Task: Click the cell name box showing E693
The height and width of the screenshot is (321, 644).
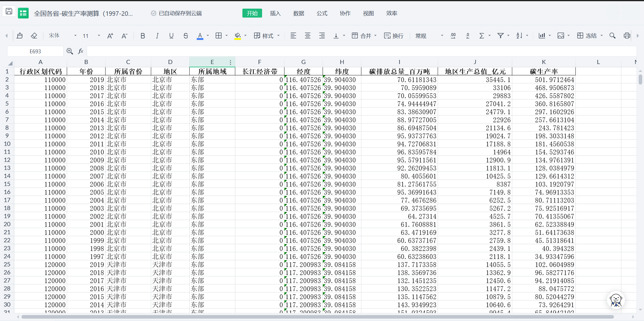Action: tap(35, 51)
